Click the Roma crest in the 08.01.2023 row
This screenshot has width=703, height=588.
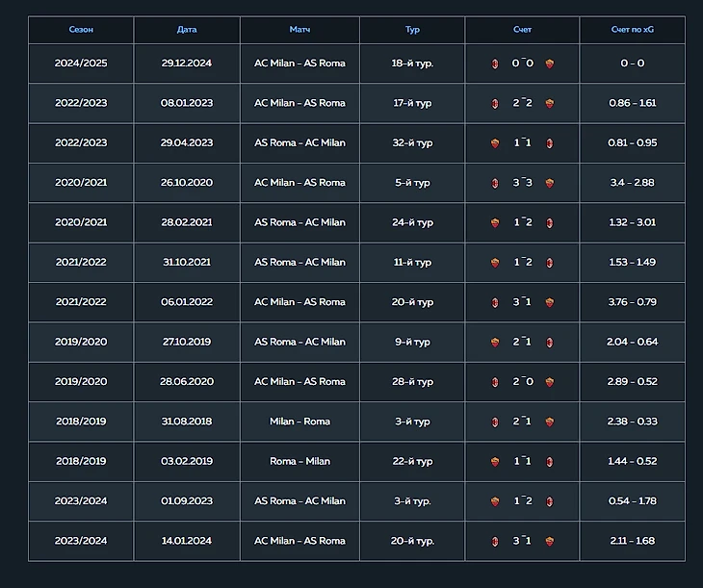pyautogui.click(x=549, y=104)
